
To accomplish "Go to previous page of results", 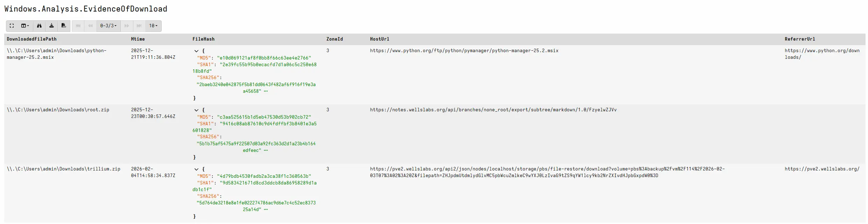I will pos(90,26).
